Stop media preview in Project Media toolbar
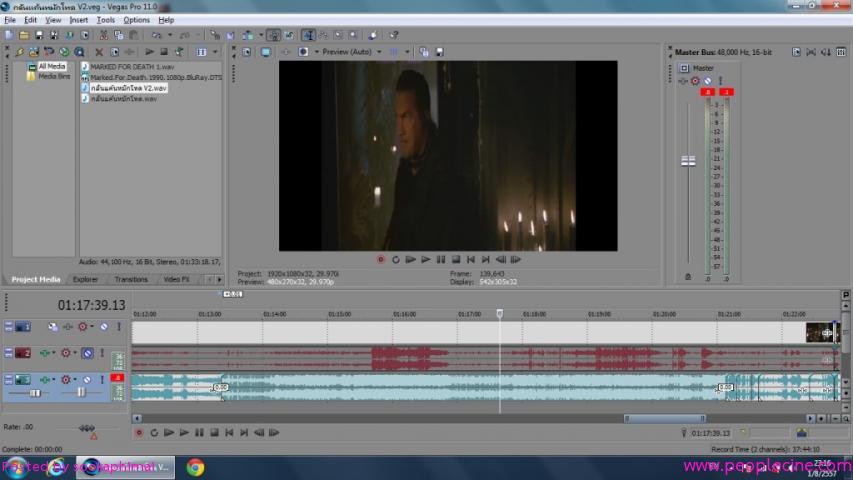 pyautogui.click(x=164, y=52)
